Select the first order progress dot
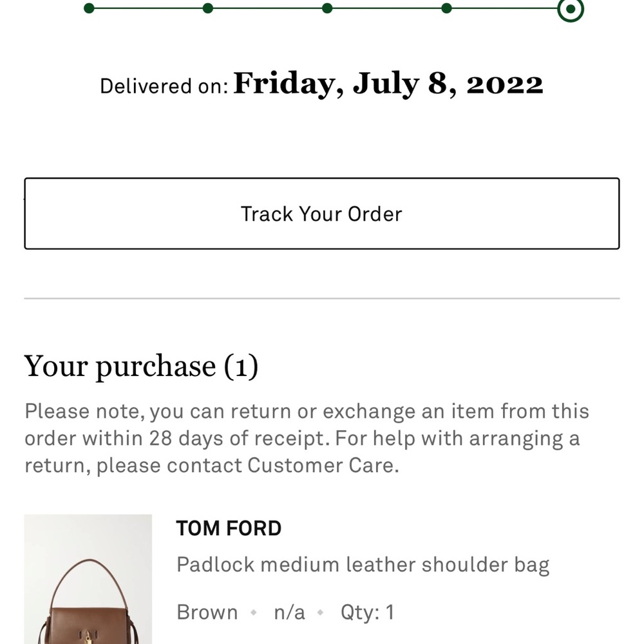Screen dimensions: 644x644 (x=88, y=9)
